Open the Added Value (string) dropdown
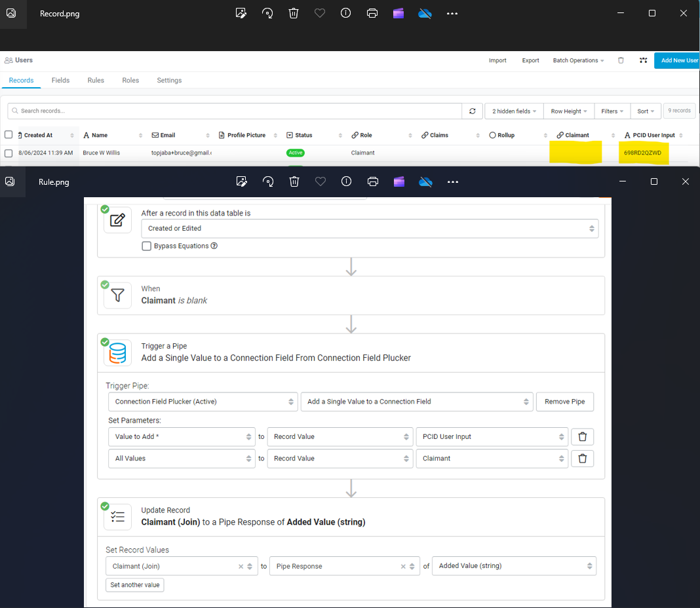The height and width of the screenshot is (608, 700). [514, 566]
